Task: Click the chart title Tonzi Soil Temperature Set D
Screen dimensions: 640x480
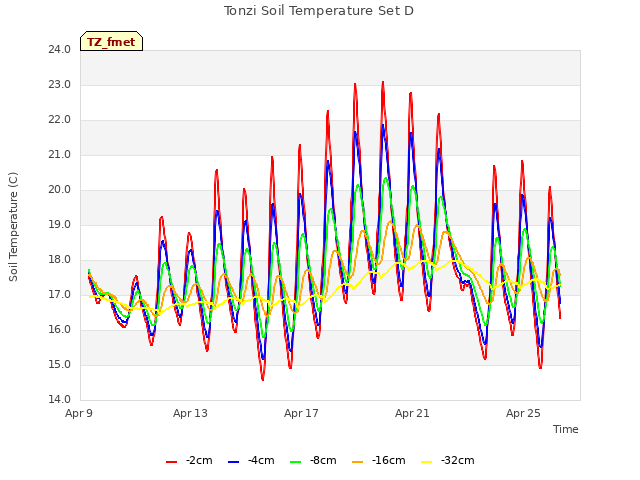Action: point(319,11)
